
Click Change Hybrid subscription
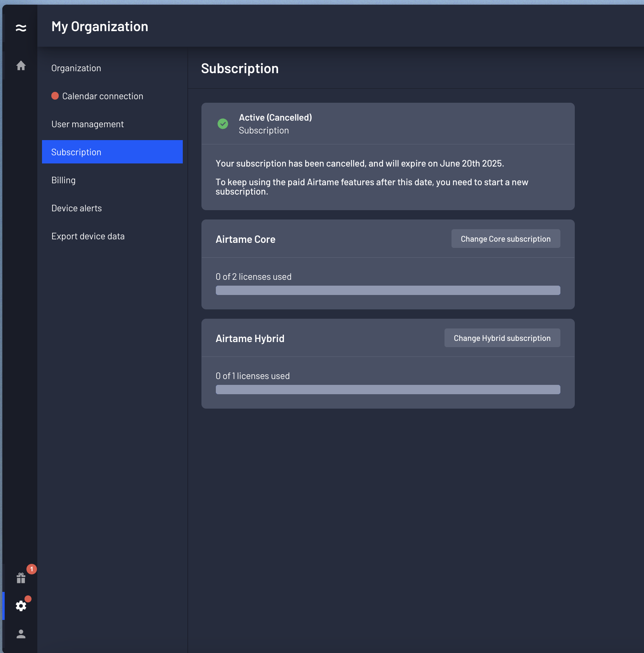(x=502, y=338)
